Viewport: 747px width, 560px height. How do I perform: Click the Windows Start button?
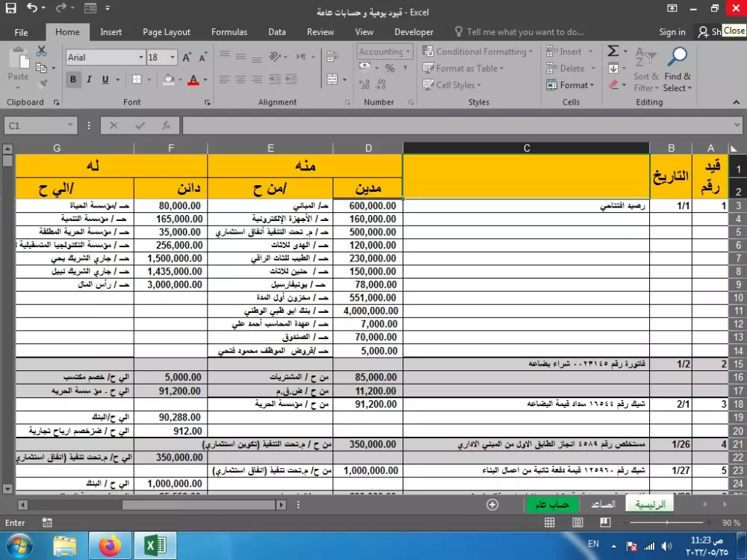coord(19,546)
